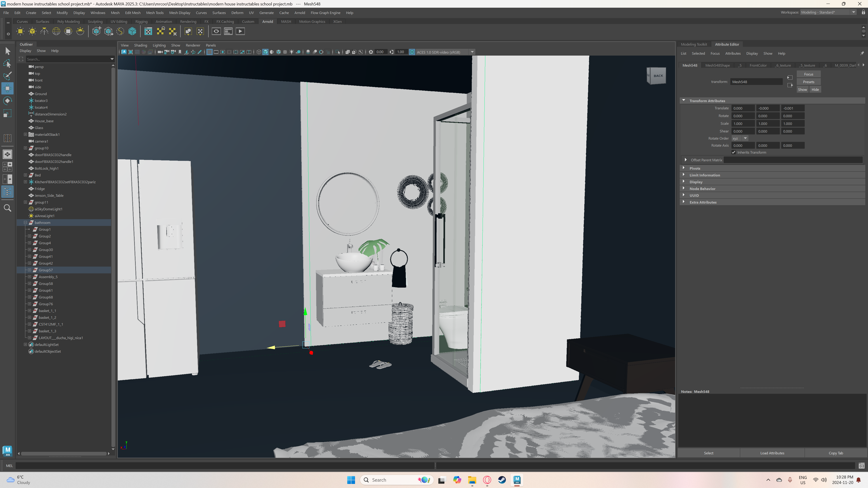Create Arnold stand-in icon
This screenshot has height=488, width=868.
point(96,31)
